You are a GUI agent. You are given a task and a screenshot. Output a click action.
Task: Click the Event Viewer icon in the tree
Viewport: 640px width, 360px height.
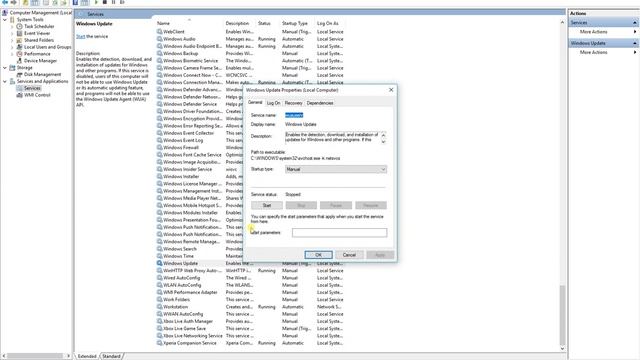pyautogui.click(x=19, y=33)
